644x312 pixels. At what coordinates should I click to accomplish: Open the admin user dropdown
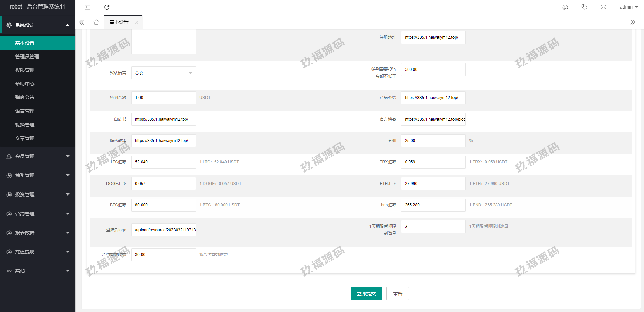629,7
